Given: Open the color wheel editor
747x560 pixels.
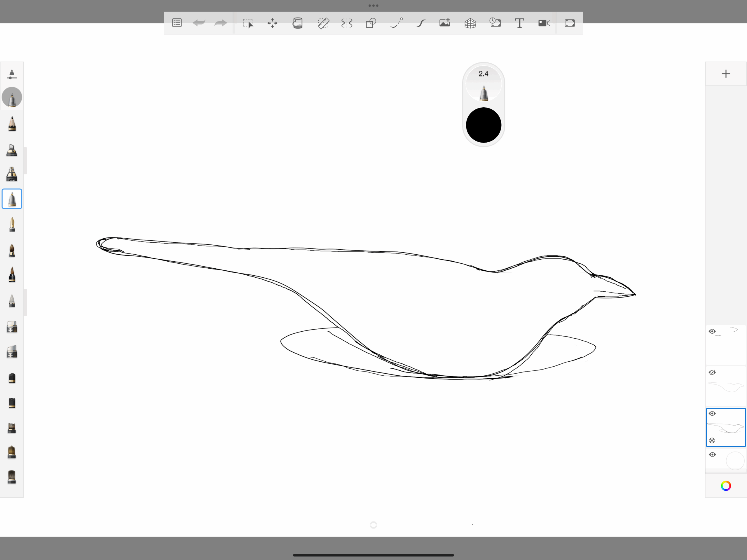Looking at the screenshot, I should 726,486.
